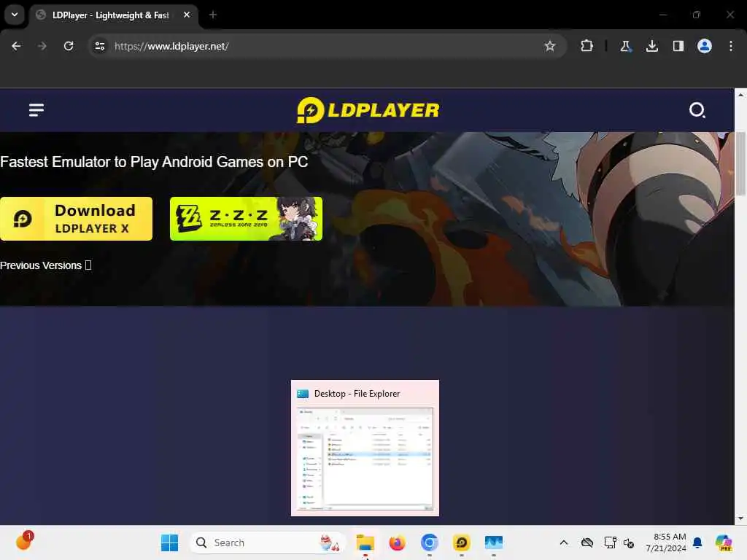This screenshot has height=560, width=747.
Task: Open the clock showing 8:55 AM
Action: coord(665,542)
